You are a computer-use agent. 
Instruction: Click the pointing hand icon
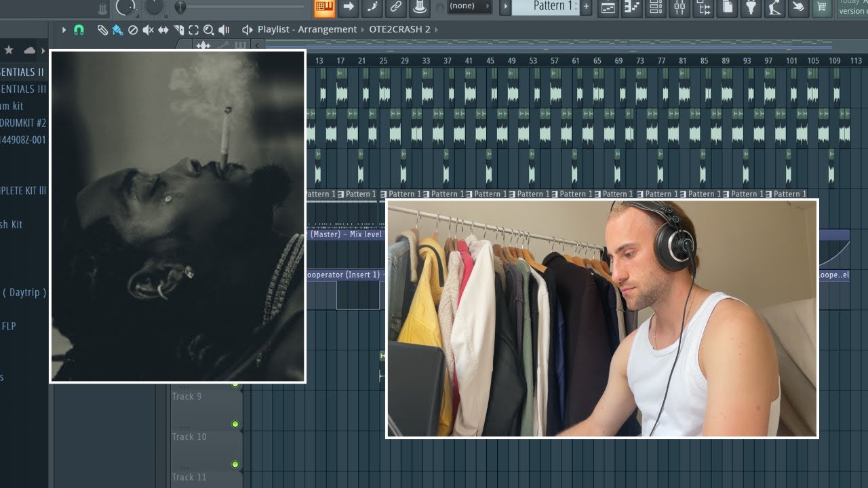pos(798,7)
